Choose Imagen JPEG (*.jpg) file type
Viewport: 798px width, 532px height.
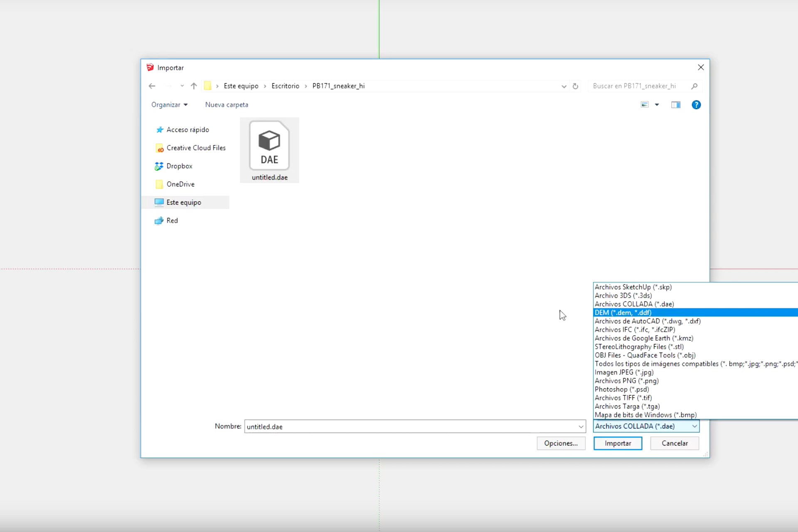tap(696, 372)
